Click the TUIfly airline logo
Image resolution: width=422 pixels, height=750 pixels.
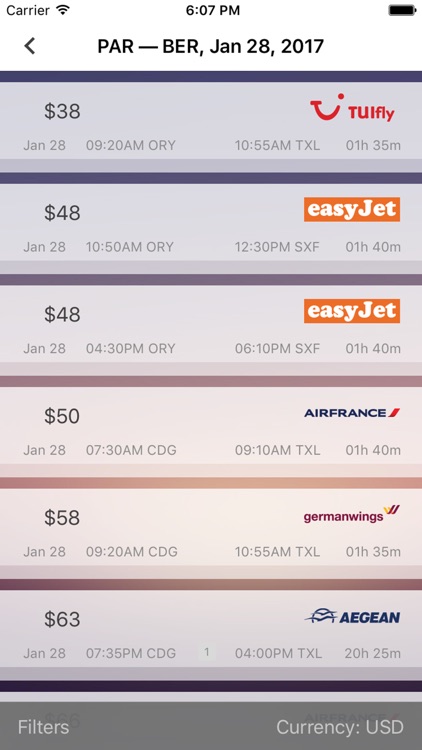pyautogui.click(x=352, y=107)
